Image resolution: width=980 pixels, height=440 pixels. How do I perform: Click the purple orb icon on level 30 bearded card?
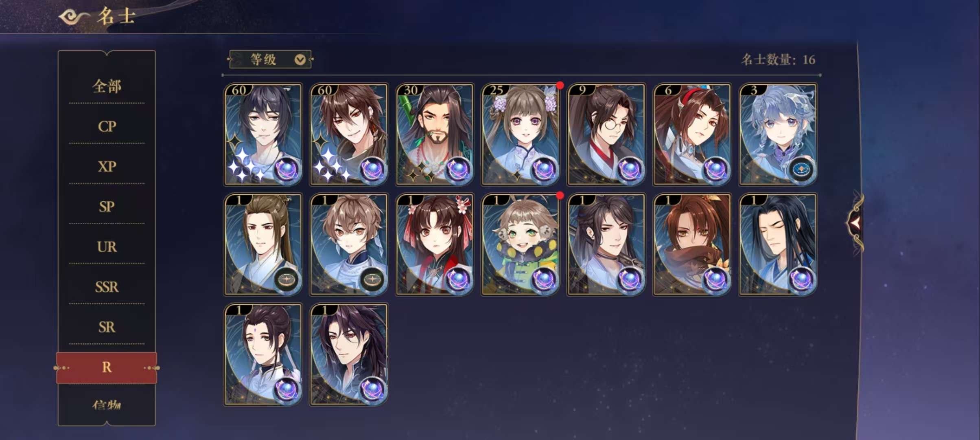pos(458,169)
